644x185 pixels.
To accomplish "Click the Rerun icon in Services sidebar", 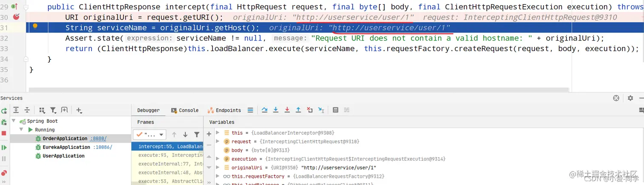I will coord(4,111).
